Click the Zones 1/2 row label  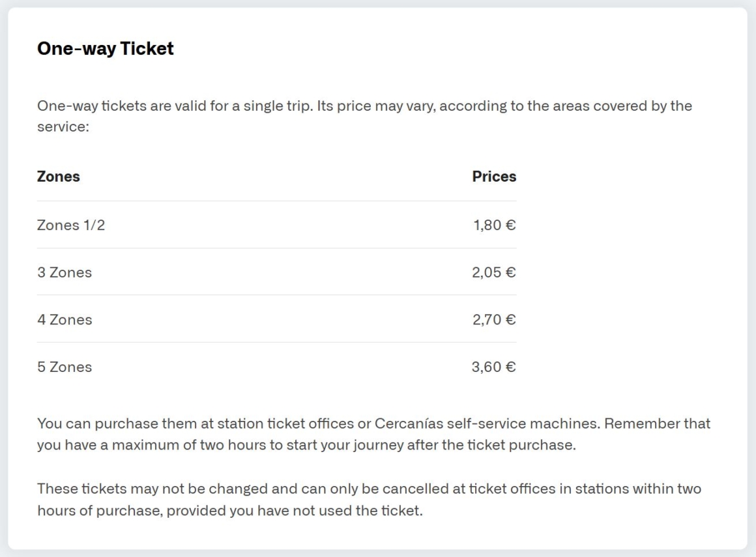click(x=70, y=225)
